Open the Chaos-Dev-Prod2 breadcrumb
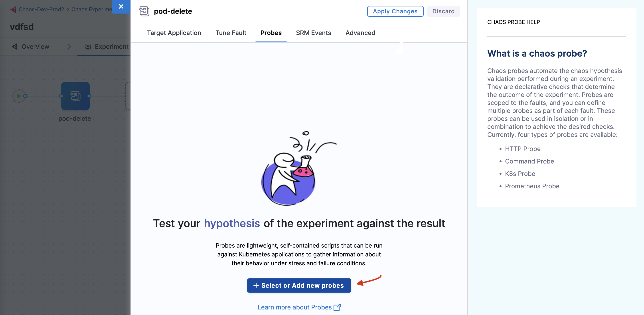The height and width of the screenshot is (315, 644). coord(41,9)
